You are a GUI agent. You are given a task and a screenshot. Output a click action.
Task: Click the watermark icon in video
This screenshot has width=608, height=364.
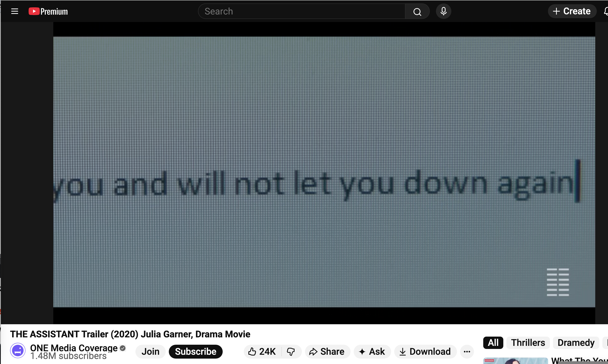click(558, 282)
